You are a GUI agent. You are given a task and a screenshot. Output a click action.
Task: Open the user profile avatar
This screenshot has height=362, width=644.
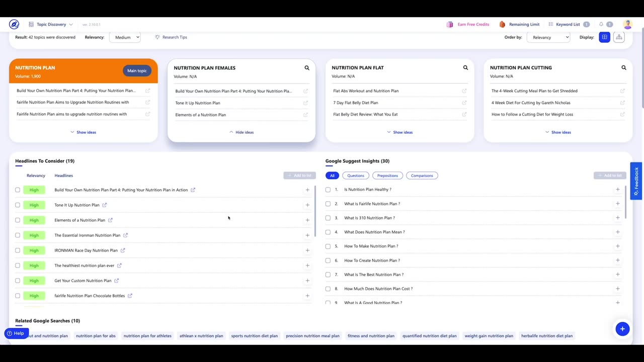click(627, 24)
